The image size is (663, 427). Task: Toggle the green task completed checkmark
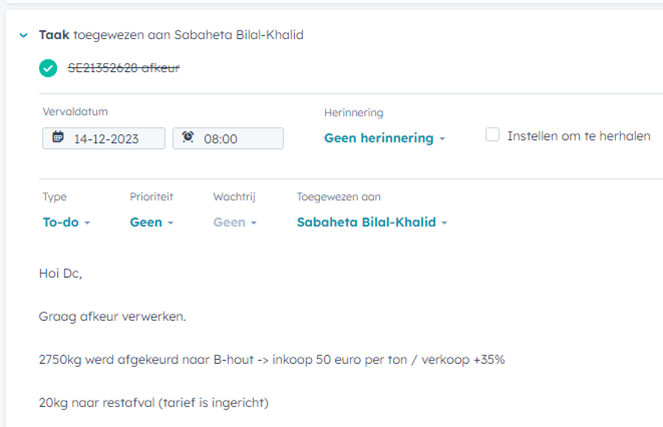coord(48,68)
